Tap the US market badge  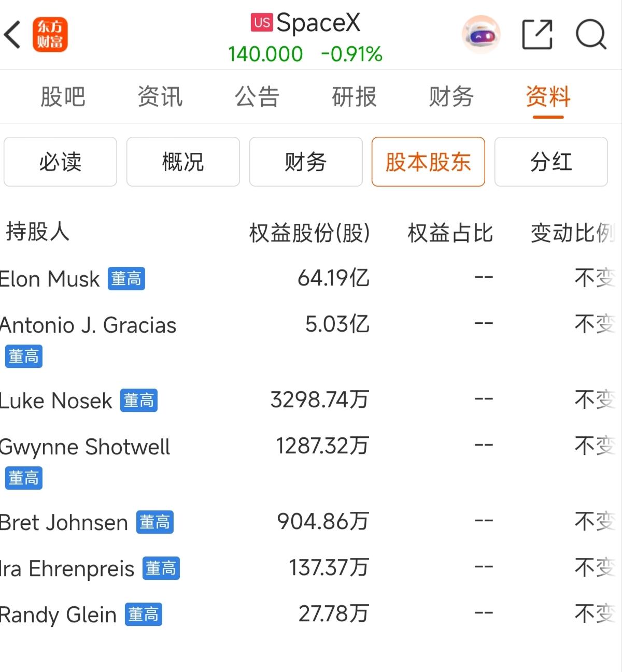pyautogui.click(x=262, y=22)
